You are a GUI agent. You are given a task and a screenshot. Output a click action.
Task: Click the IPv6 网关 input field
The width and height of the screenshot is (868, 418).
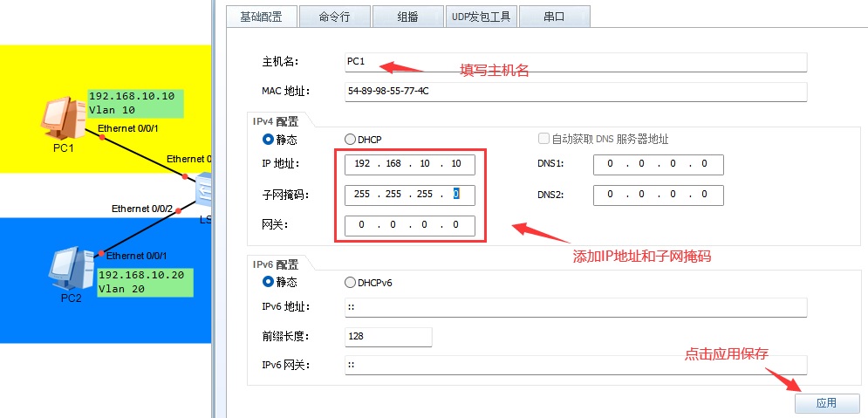pos(576,366)
